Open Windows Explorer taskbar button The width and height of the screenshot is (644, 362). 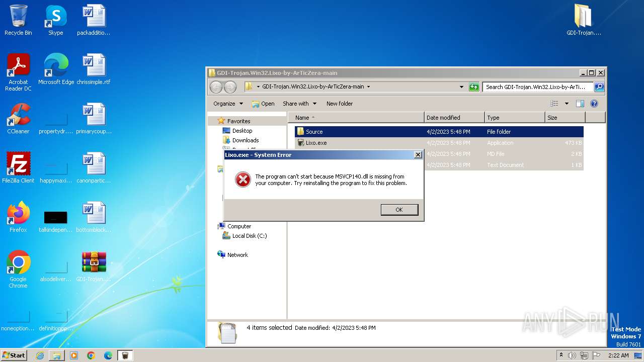(x=57, y=355)
